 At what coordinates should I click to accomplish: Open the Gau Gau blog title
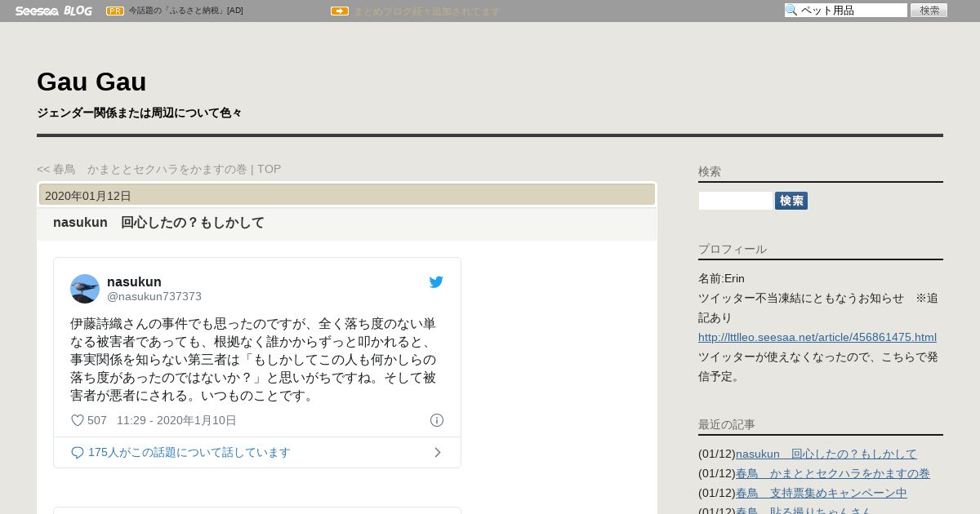[x=91, y=82]
